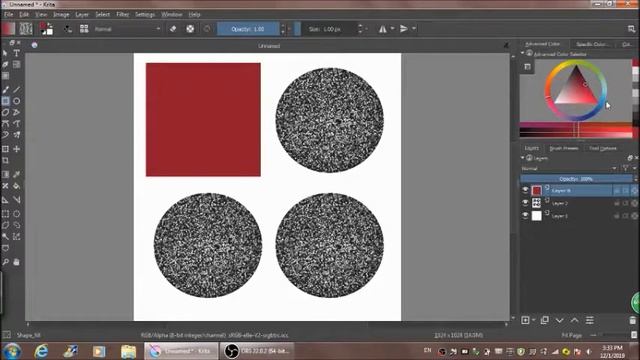The width and height of the screenshot is (640, 360).
Task: Select the Crop tool
Action: pos(5,160)
